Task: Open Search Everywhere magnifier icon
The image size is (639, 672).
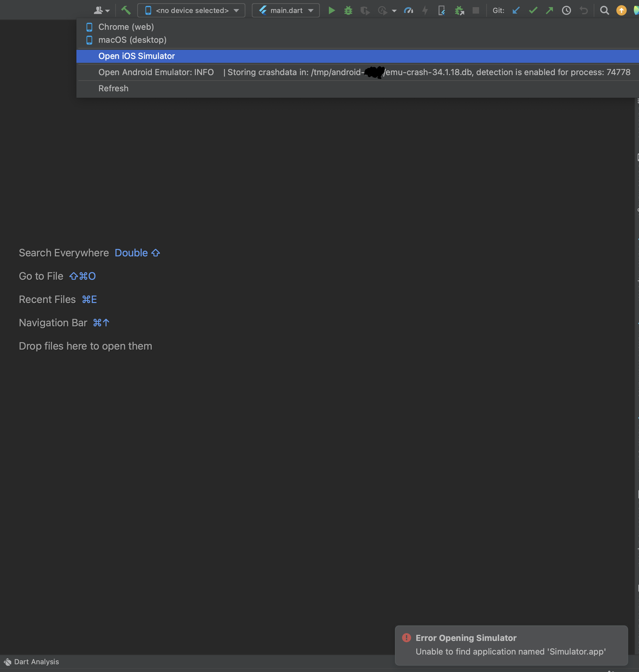Action: 604,10
